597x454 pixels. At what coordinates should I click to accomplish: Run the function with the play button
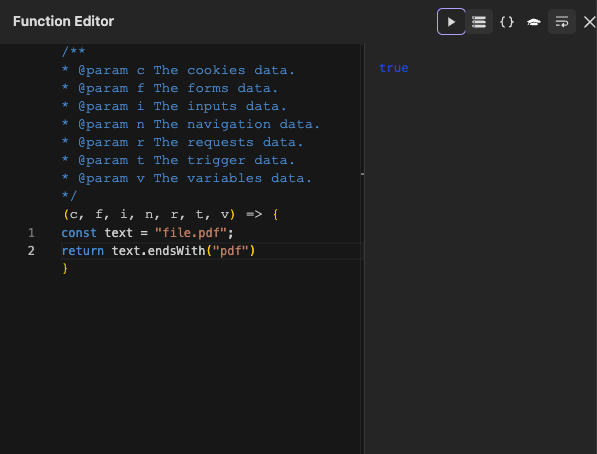pos(451,22)
